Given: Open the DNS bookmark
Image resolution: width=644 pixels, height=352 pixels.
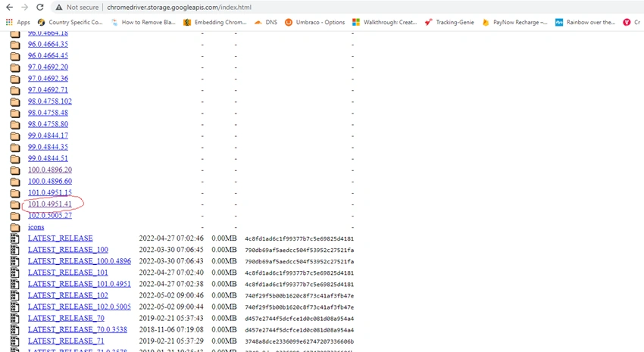Looking at the screenshot, I should [x=266, y=22].
